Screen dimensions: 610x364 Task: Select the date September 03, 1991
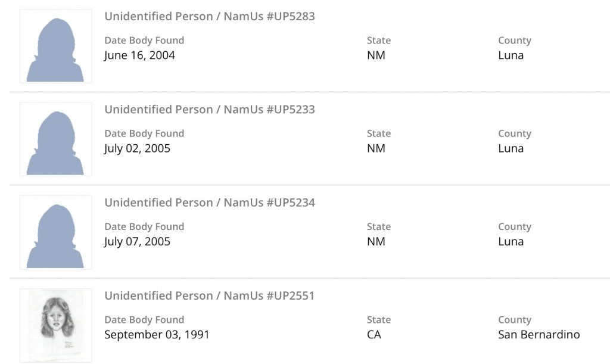tap(157, 335)
